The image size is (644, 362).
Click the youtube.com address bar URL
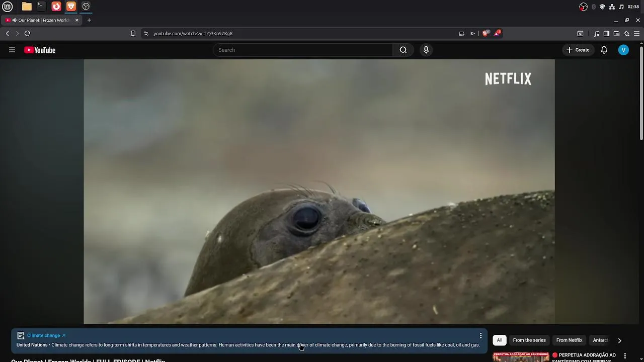pyautogui.click(x=193, y=34)
